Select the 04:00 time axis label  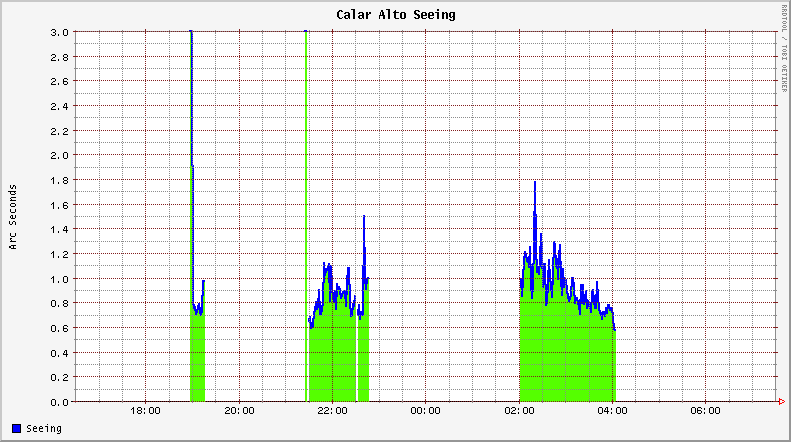pos(612,411)
